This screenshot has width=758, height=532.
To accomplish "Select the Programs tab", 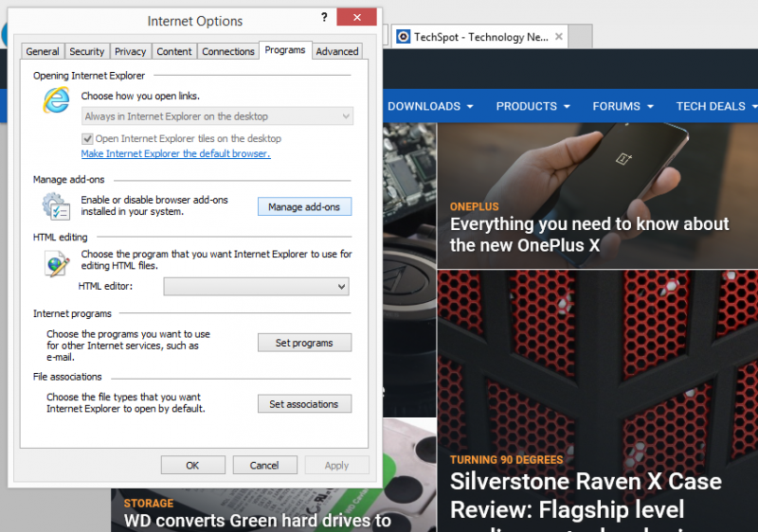I will pos(285,50).
